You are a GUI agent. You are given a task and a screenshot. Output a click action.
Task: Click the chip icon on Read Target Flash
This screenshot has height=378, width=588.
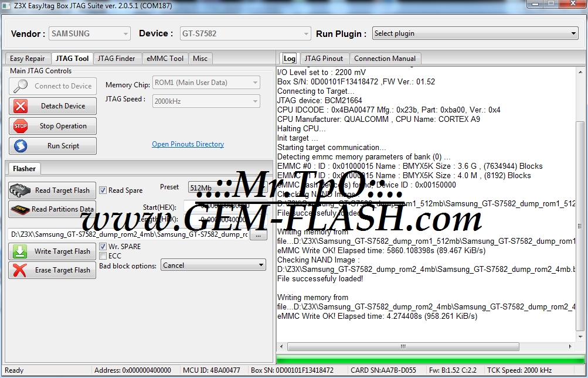click(x=20, y=190)
